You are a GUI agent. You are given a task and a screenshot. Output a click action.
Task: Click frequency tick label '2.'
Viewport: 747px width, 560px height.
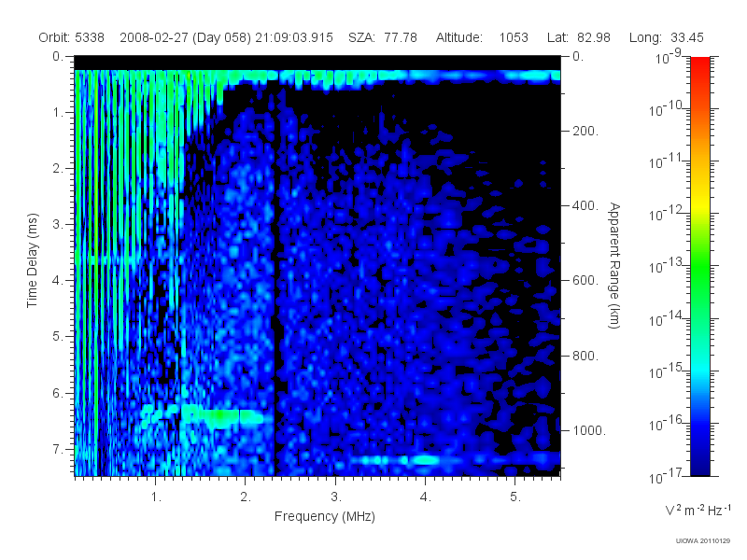pyautogui.click(x=246, y=497)
